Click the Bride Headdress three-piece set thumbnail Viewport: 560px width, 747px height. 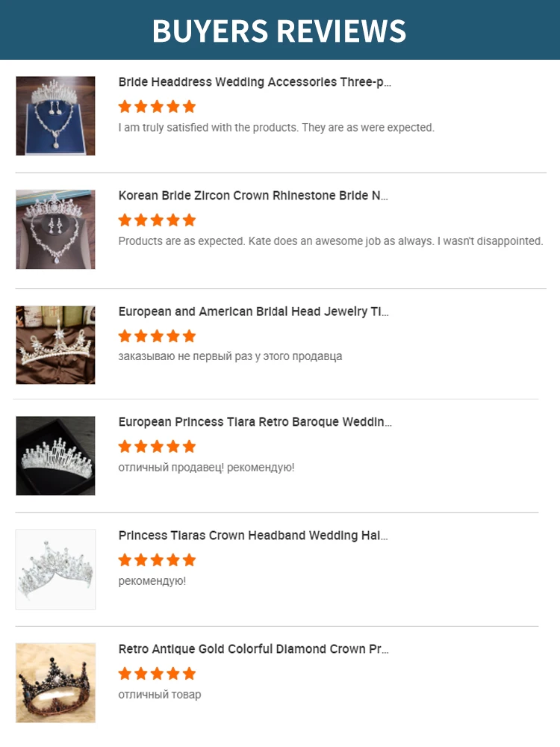55,116
